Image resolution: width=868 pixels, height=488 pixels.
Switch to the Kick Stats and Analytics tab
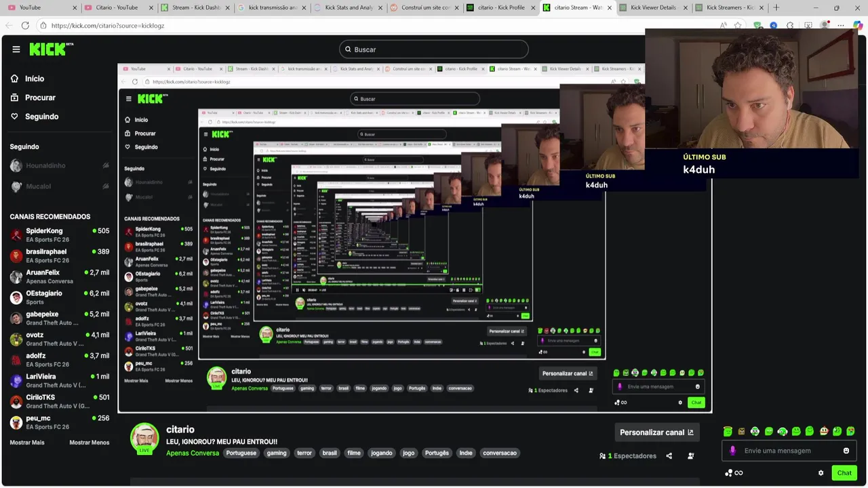tap(347, 7)
